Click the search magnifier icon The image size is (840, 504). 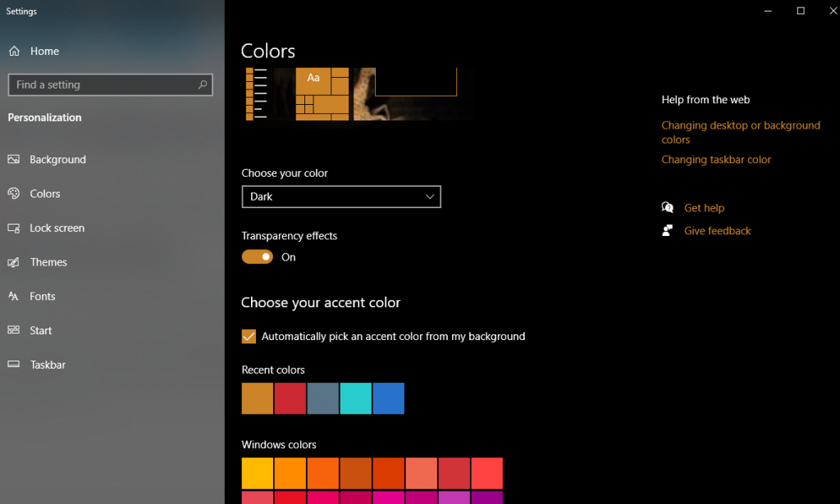point(203,84)
